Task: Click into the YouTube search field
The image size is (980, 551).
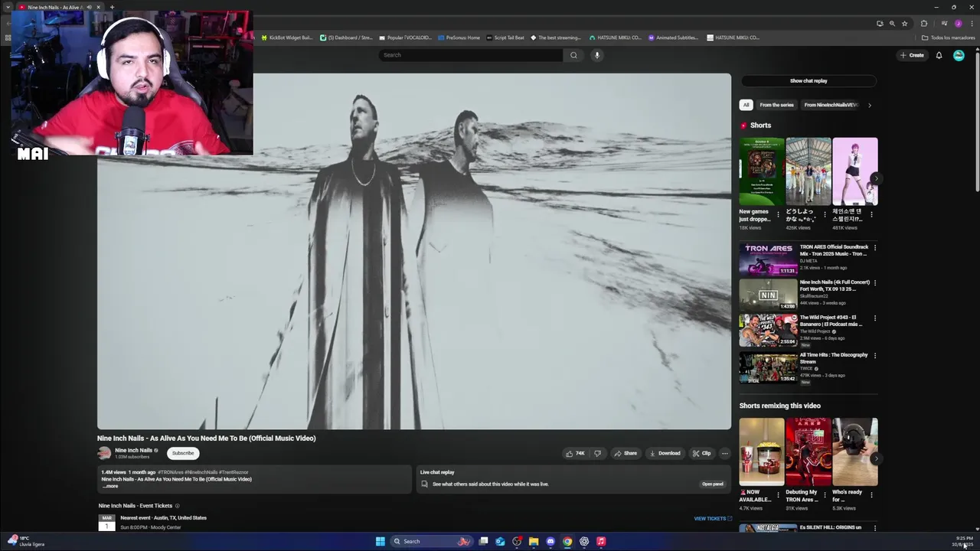Action: (471, 55)
